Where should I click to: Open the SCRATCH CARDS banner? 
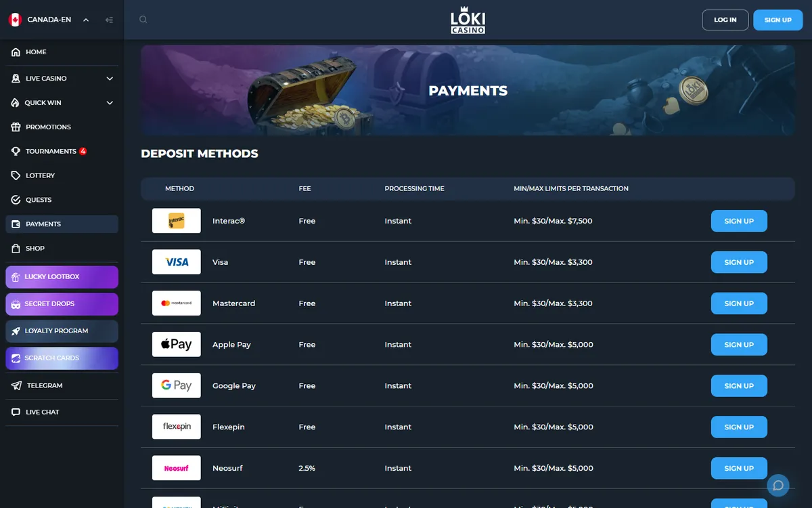[62, 358]
